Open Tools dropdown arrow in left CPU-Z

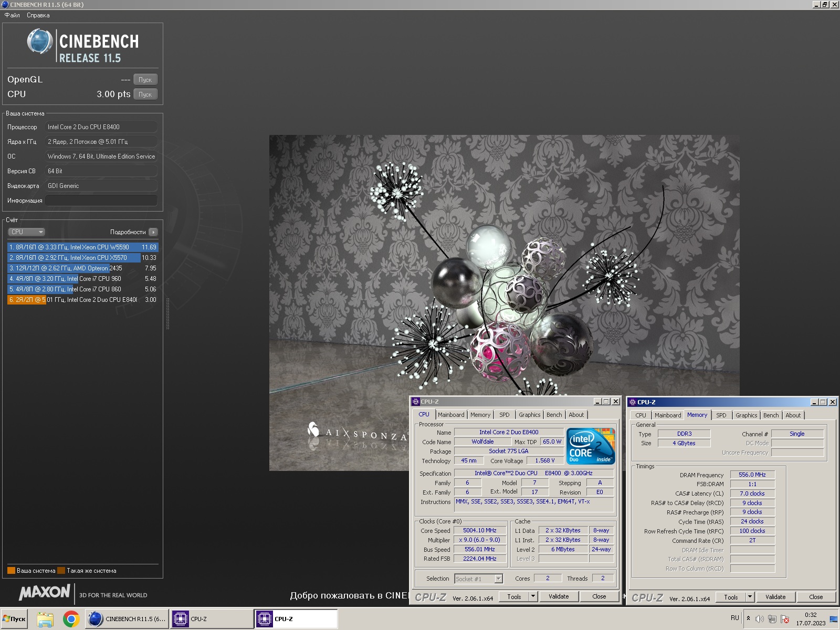point(533,596)
